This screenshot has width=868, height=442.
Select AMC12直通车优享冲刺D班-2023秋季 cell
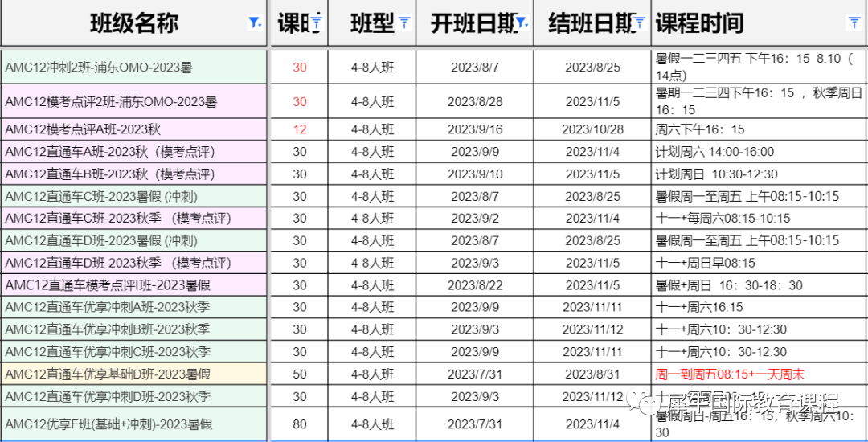[134, 396]
